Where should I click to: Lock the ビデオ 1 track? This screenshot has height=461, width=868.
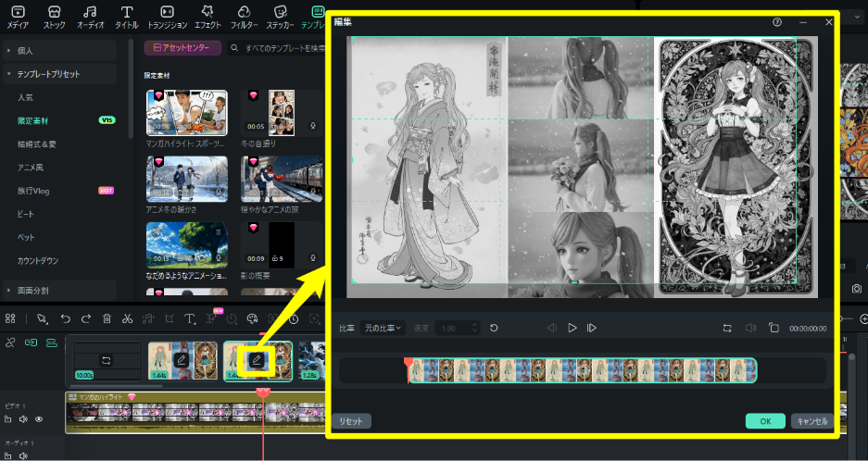(x=7, y=419)
